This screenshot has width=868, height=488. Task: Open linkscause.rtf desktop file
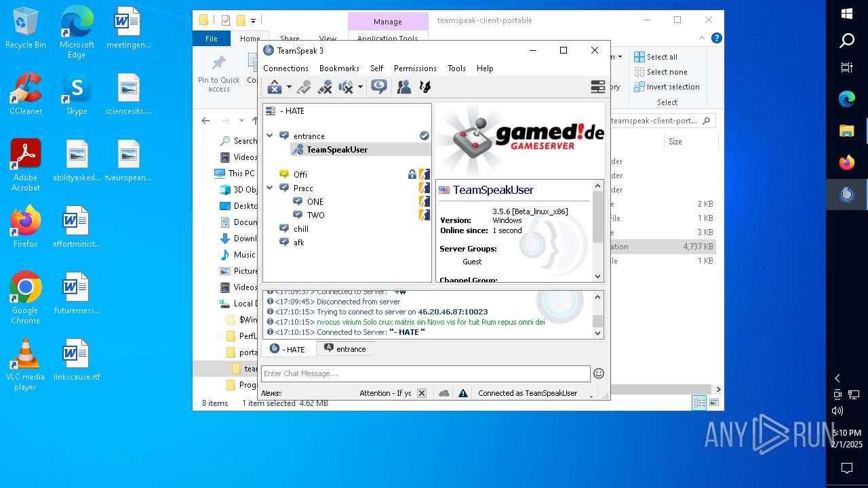point(77,360)
